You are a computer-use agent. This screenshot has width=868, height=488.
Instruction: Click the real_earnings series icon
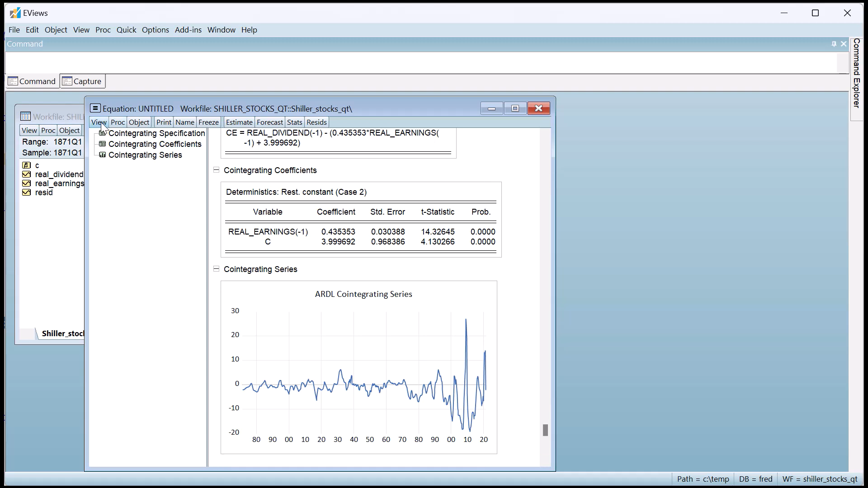pyautogui.click(x=26, y=183)
